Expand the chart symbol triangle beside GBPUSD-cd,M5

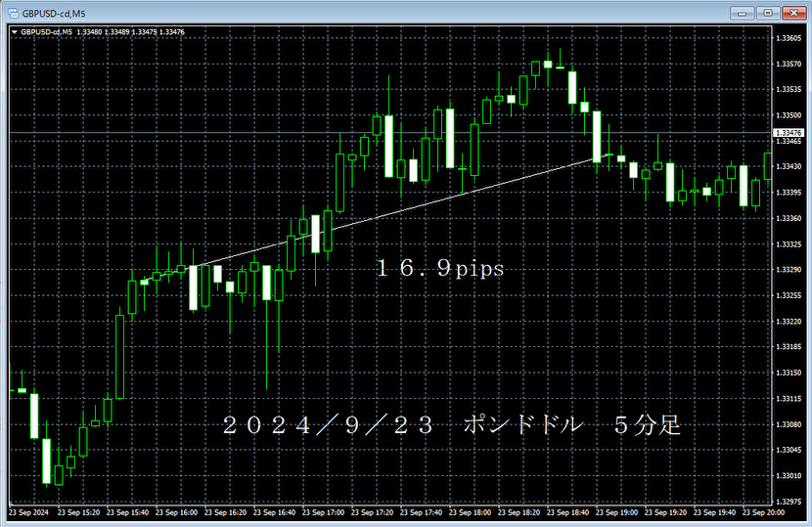[15, 32]
